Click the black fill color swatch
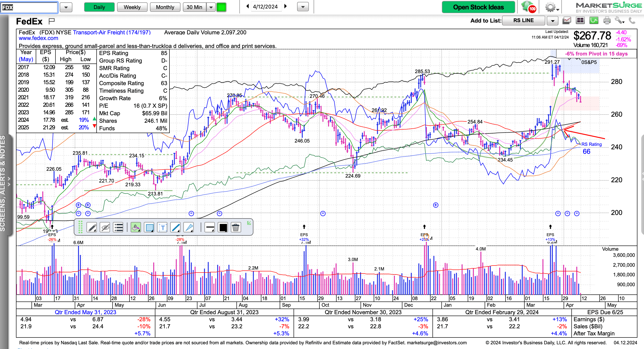 point(223,227)
